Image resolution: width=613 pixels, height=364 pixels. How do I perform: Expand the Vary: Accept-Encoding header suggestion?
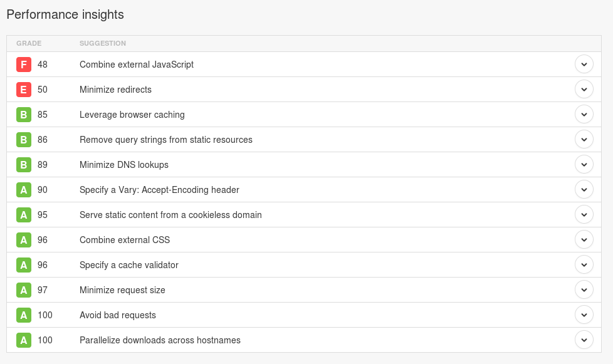pyautogui.click(x=584, y=190)
